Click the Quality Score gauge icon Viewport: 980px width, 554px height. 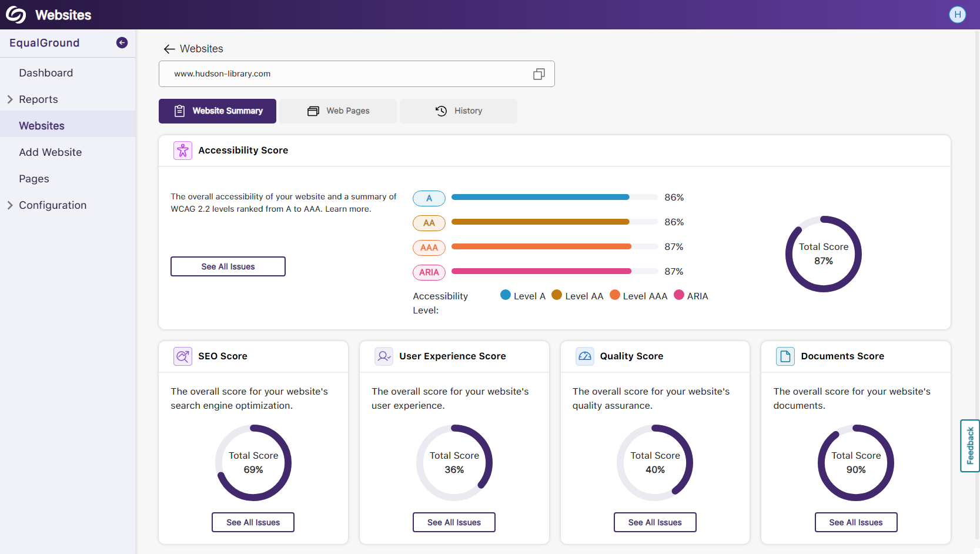[x=584, y=356]
